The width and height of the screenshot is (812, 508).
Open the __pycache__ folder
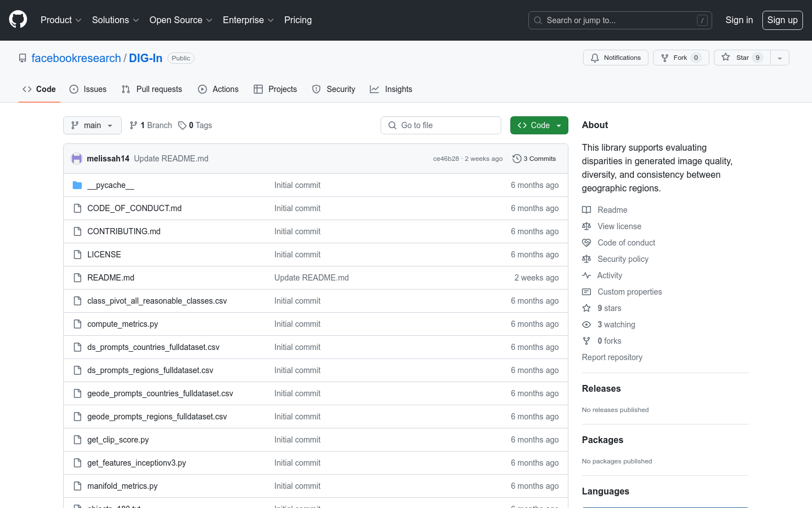click(x=111, y=185)
